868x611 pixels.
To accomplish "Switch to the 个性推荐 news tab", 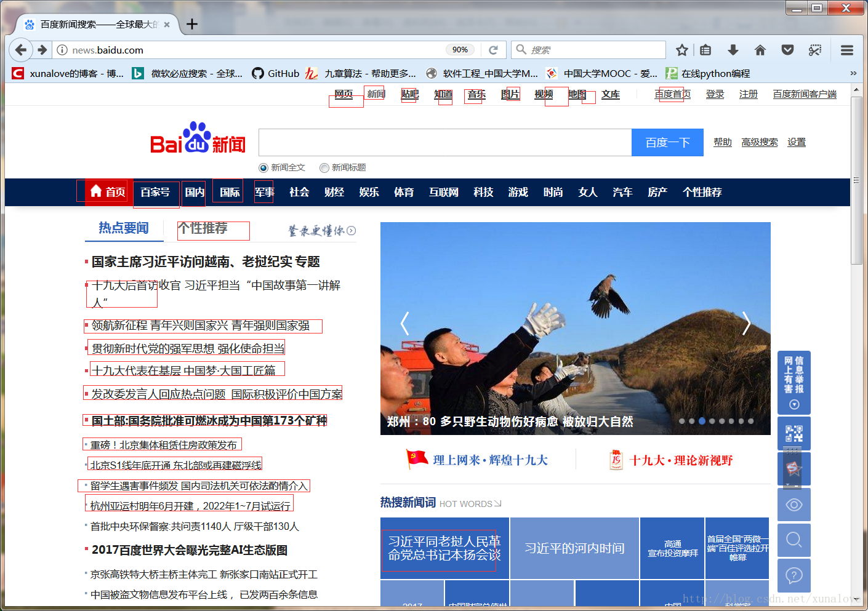I will point(203,228).
